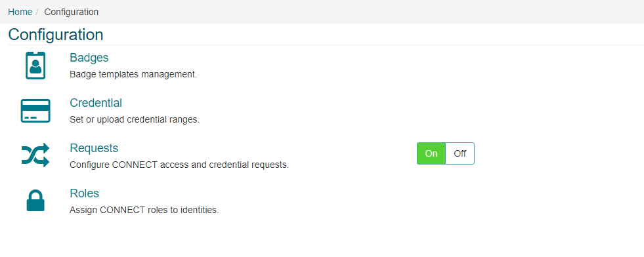Viewport: 644px width, 257px height.
Task: Open the Badges configuration link
Action: point(89,58)
